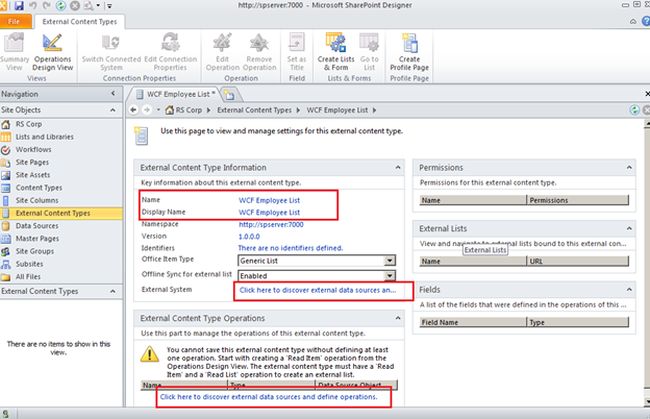The width and height of the screenshot is (650, 419).
Task: Open SharePoint Designer help question icon
Action: [x=646, y=21]
